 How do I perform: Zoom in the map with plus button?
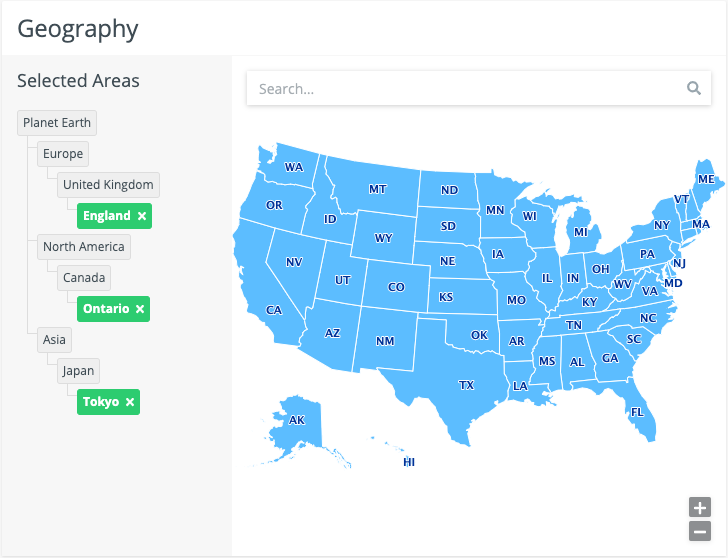(x=700, y=507)
